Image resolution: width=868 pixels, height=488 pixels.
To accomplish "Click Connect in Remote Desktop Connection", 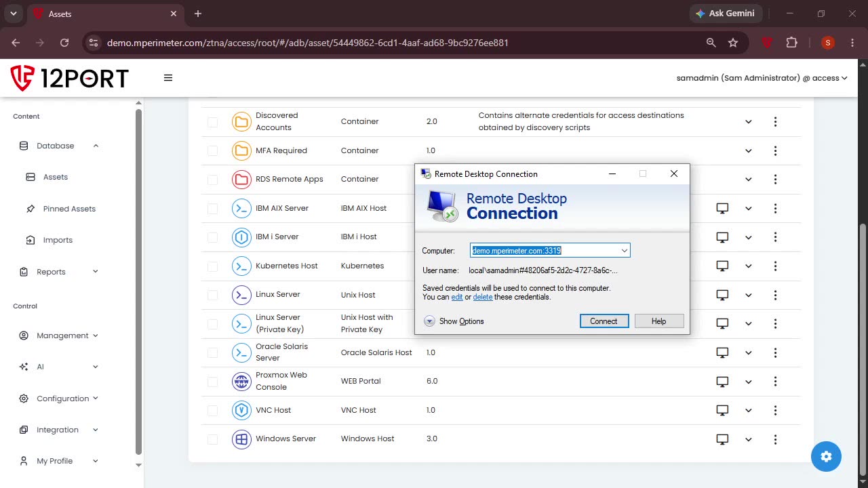I will (604, 321).
